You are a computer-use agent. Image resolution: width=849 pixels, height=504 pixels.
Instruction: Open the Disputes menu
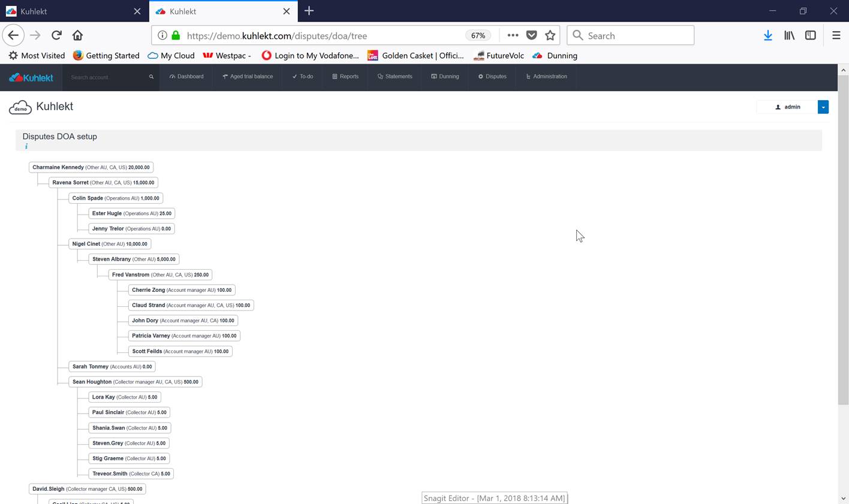coord(492,77)
